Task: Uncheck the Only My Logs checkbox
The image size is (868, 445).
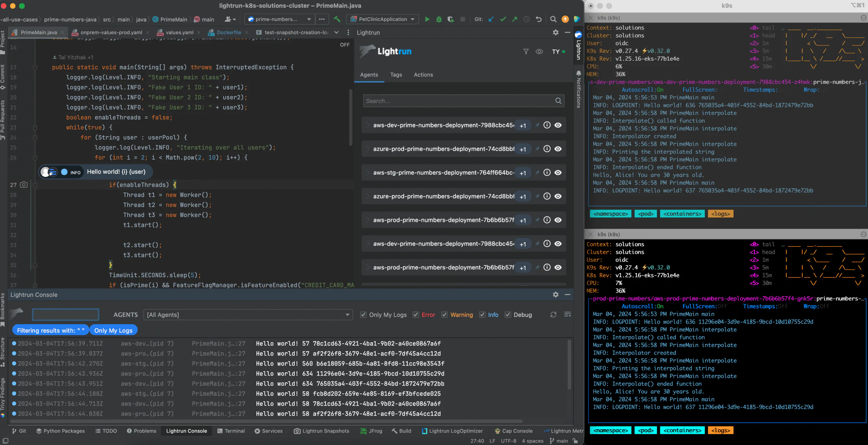Action: tap(363, 315)
